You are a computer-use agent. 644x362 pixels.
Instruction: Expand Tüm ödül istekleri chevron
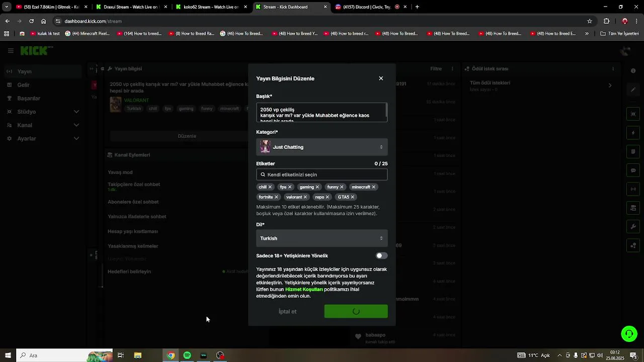(610, 85)
